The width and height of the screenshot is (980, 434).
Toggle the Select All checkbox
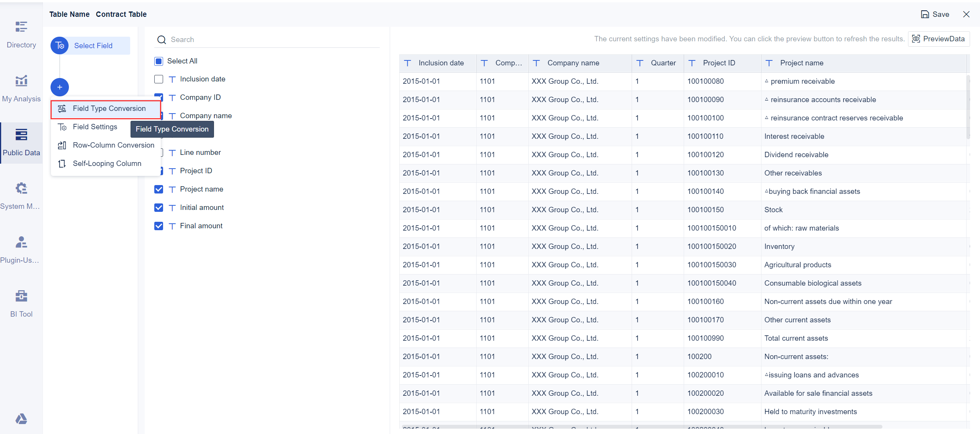[x=158, y=61]
